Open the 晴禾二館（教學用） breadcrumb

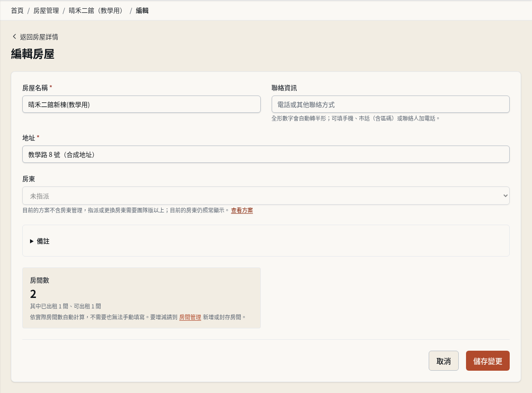click(x=96, y=10)
